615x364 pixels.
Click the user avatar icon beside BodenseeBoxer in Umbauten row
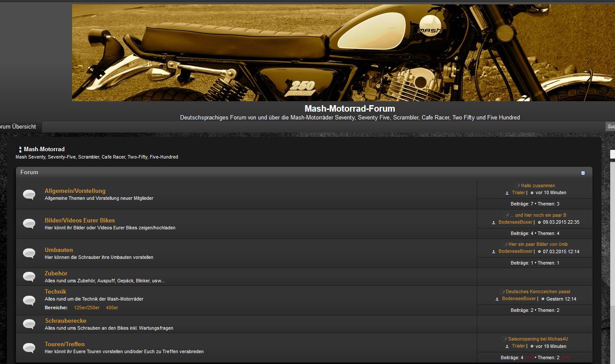coord(494,251)
